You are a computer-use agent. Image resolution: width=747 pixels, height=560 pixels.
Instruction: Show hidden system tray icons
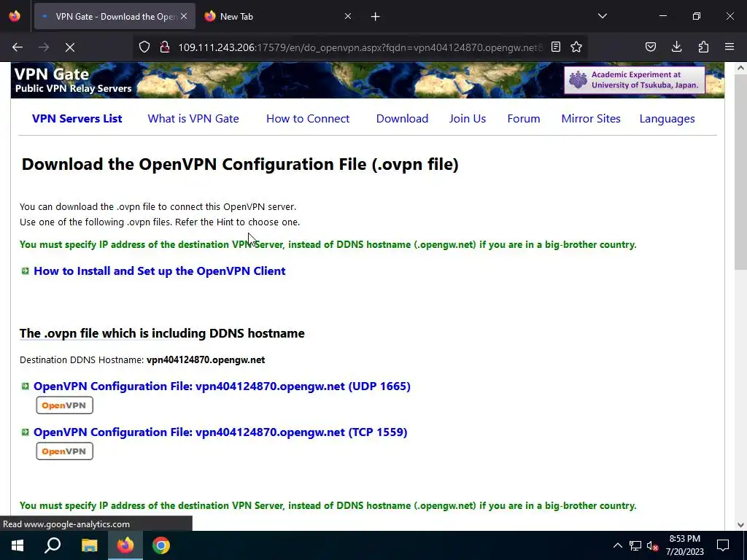(617, 545)
